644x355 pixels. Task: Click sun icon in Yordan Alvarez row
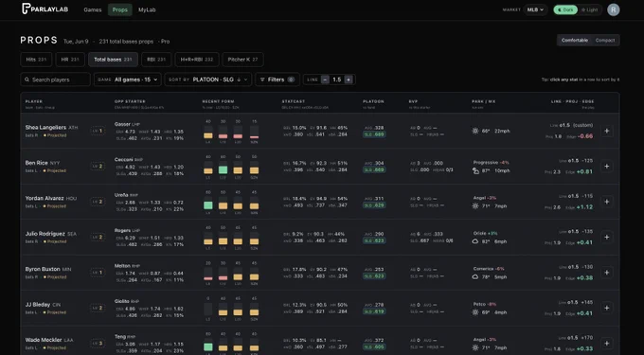tap(475, 206)
